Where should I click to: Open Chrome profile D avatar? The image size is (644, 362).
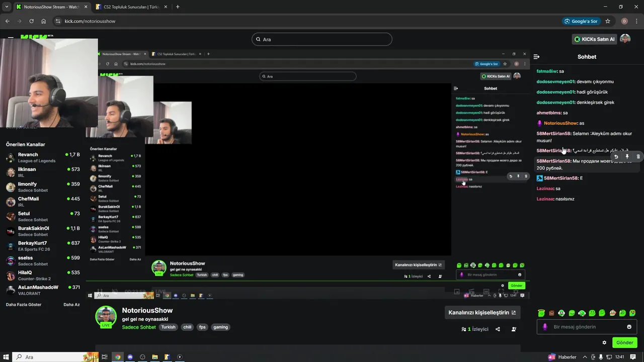coord(624,21)
